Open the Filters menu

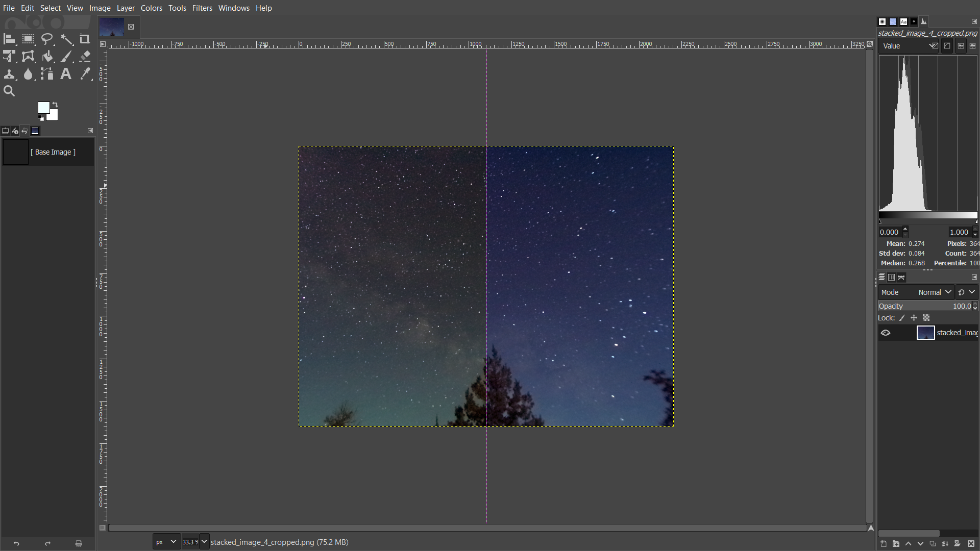202,8
